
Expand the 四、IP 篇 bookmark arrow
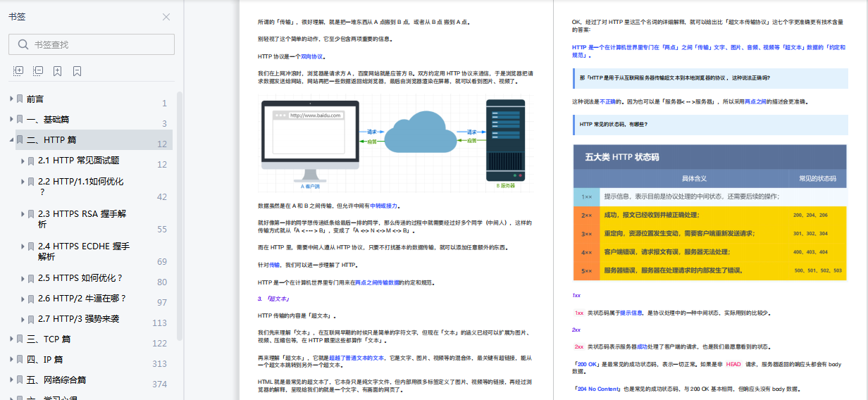(x=11, y=360)
